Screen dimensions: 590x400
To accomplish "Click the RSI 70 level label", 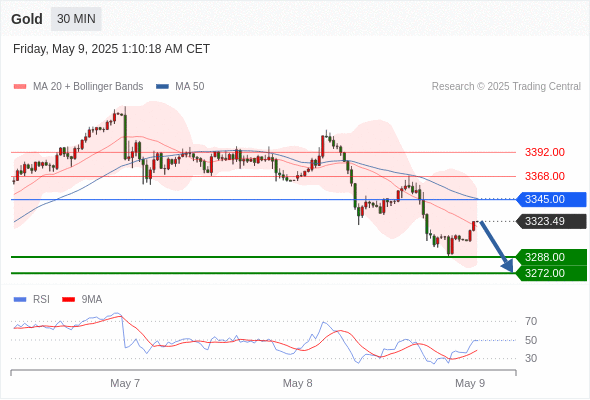I will tap(531, 321).
